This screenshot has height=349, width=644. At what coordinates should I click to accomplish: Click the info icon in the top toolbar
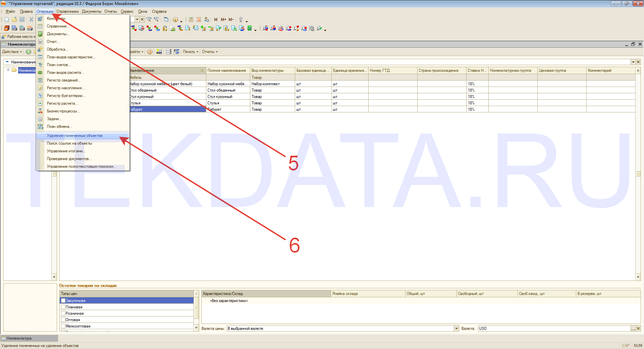pos(175,19)
